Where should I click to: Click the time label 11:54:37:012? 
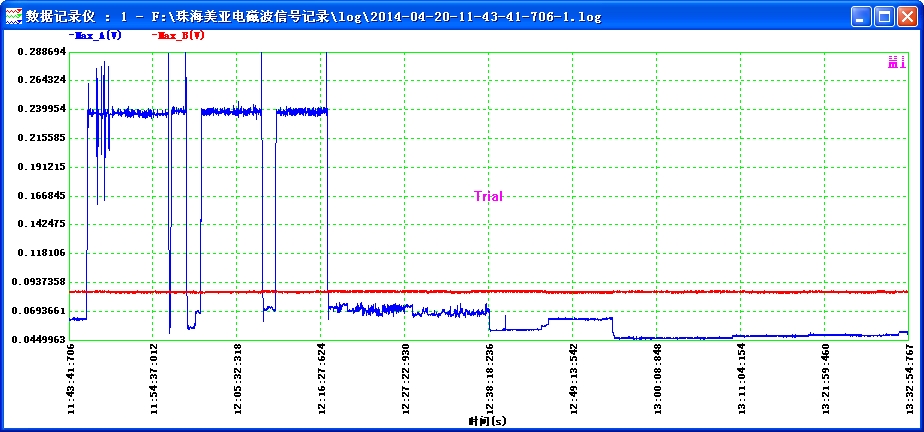(154, 378)
